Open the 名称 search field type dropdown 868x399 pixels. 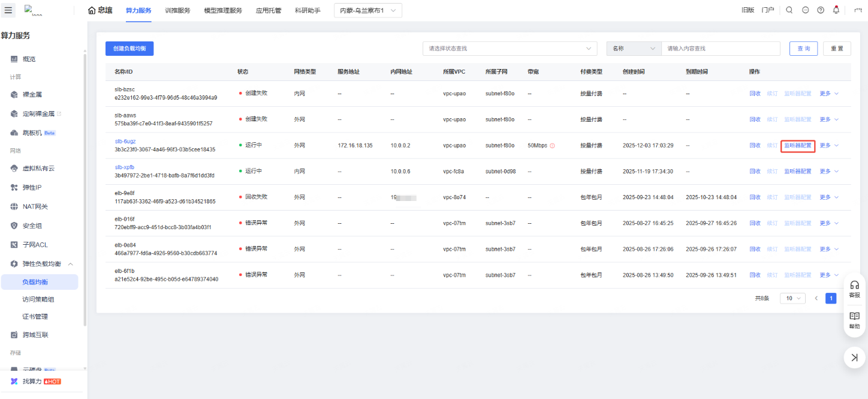point(634,49)
